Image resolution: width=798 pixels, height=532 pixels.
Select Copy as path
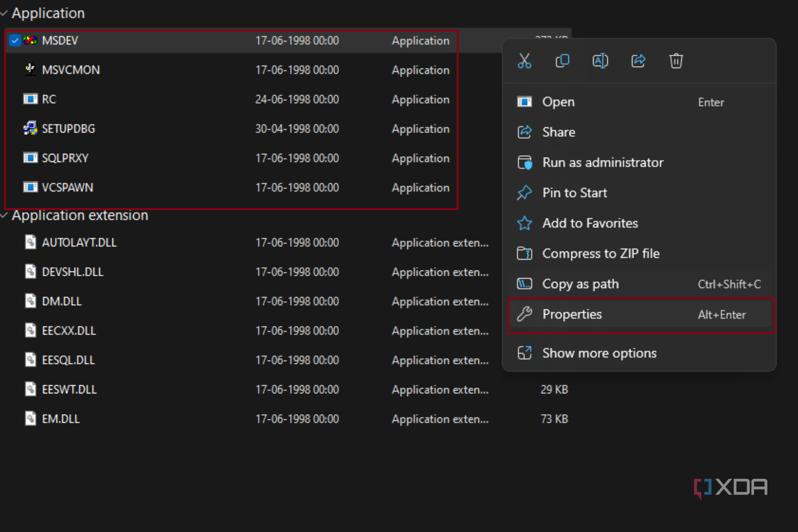[639, 284]
